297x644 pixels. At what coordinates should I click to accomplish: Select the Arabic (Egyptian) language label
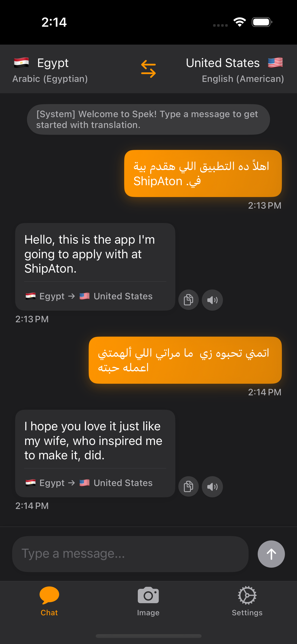50,79
